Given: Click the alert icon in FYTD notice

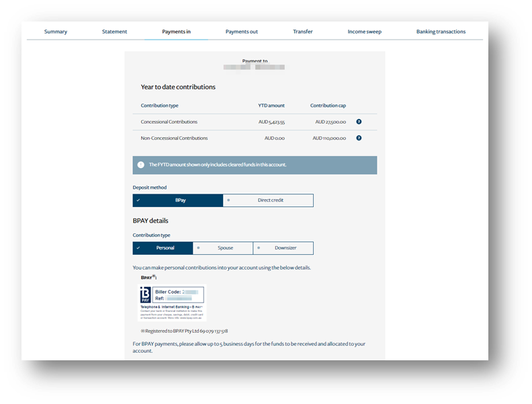Looking at the screenshot, I should tap(141, 165).
